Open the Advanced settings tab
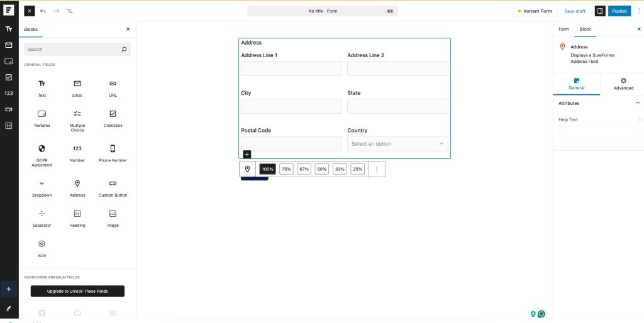This screenshot has height=323, width=644. point(623,84)
